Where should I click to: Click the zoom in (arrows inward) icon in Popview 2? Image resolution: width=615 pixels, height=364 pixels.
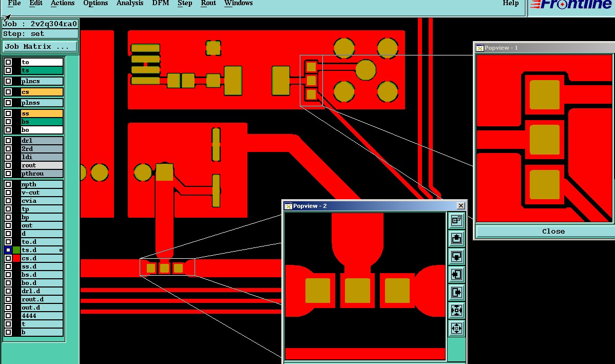coord(456,310)
